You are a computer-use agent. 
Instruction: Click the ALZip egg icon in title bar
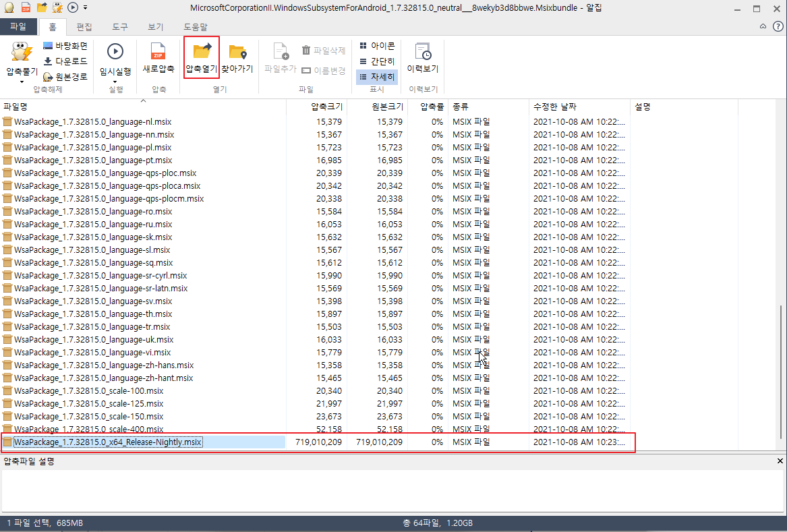[9, 7]
